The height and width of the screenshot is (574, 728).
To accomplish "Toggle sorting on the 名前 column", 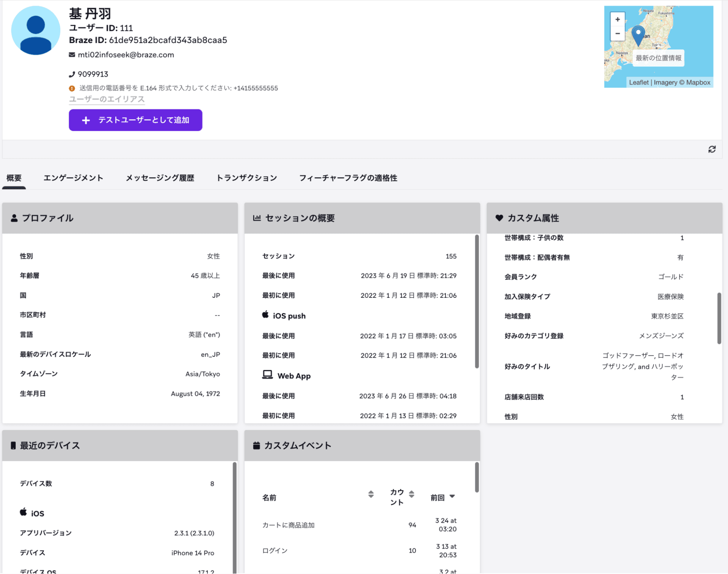I will (371, 494).
